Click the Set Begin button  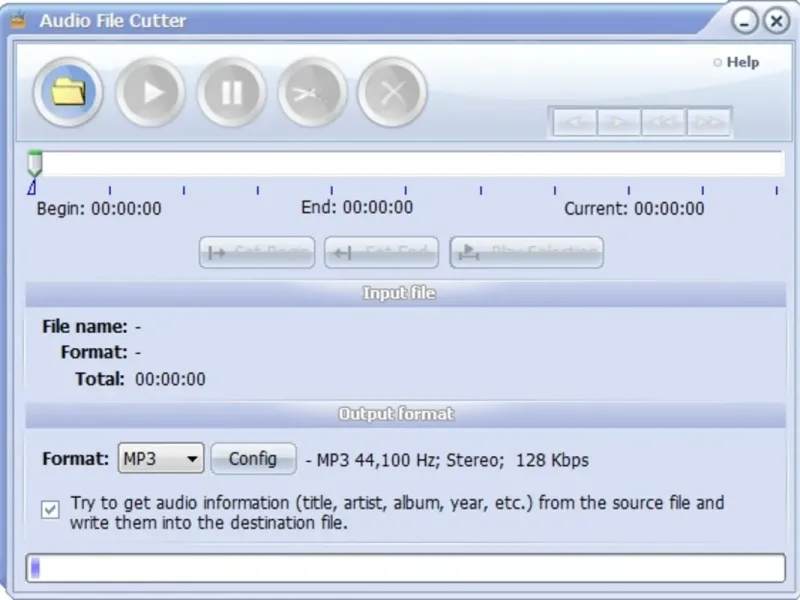[x=257, y=252]
